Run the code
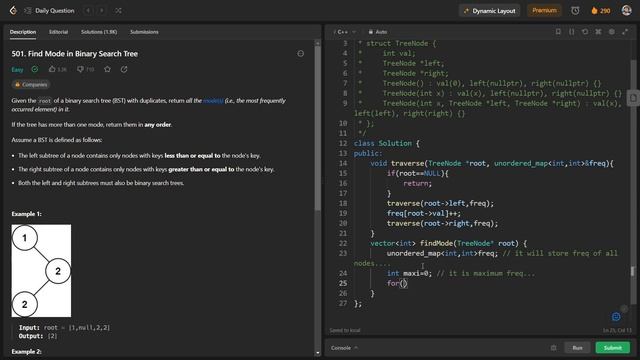This screenshot has width=640, height=360. [578, 348]
